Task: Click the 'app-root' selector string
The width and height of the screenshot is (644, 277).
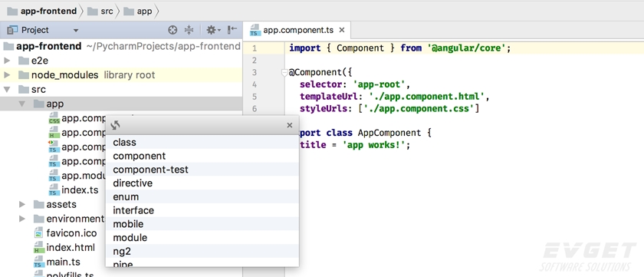Action: pos(379,84)
